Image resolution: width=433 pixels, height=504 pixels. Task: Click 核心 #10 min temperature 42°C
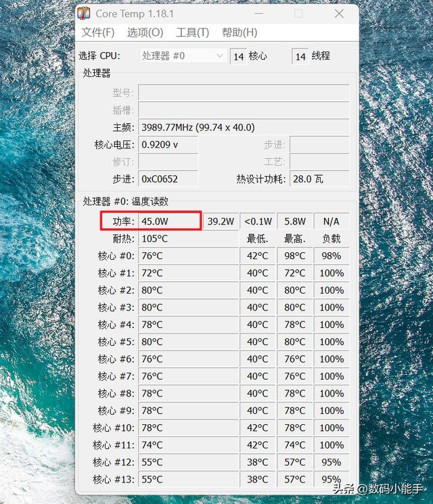(x=258, y=428)
